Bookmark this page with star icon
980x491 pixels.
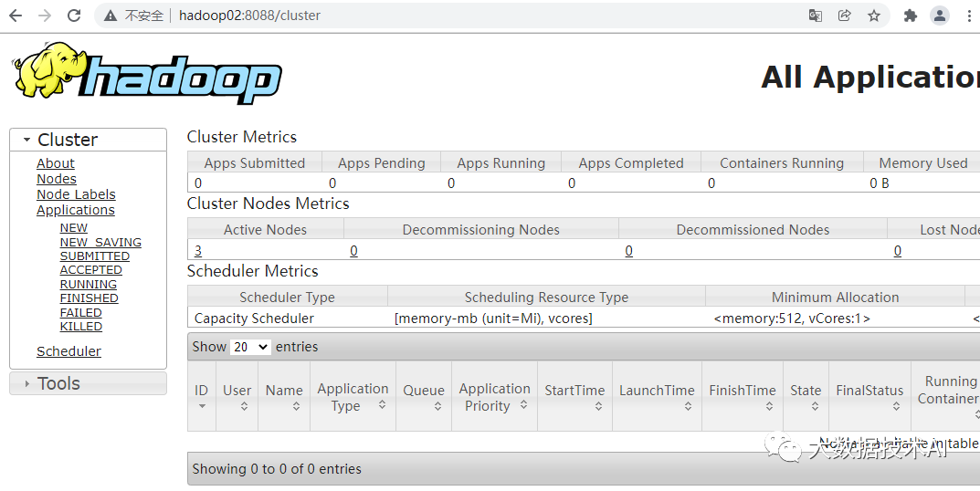point(874,16)
